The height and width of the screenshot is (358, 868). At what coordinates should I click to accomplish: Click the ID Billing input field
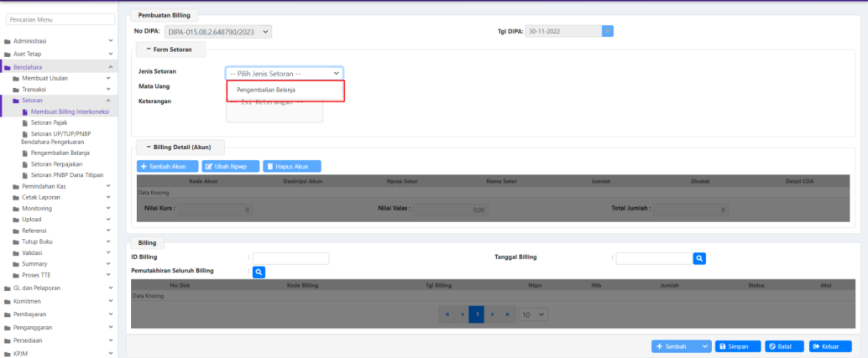click(290, 258)
